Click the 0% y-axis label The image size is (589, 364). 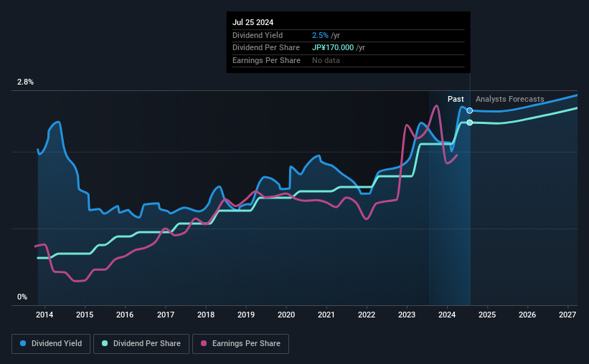tap(22, 297)
